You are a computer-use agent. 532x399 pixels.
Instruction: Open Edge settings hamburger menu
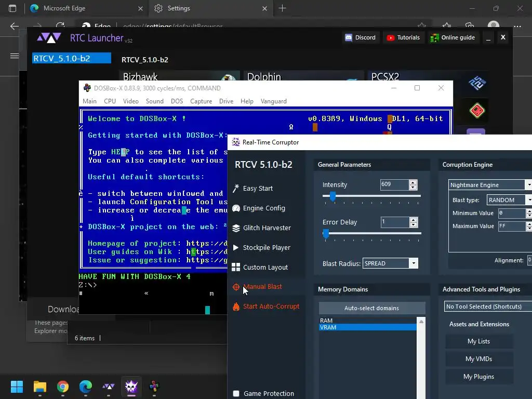(14, 56)
